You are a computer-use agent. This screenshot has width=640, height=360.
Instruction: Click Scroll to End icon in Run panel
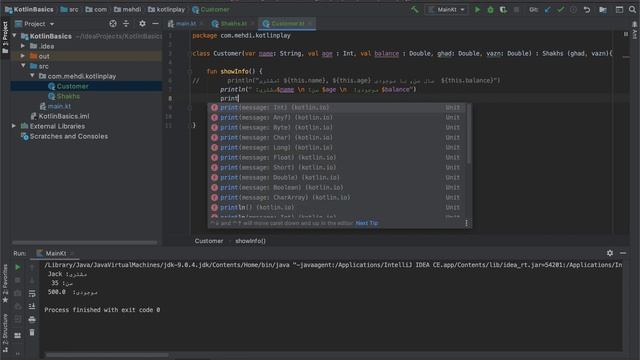tap(32, 307)
